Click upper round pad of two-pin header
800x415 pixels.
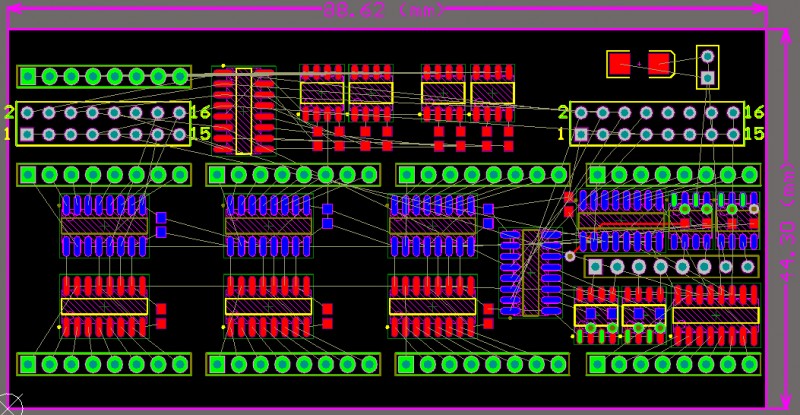point(707,55)
